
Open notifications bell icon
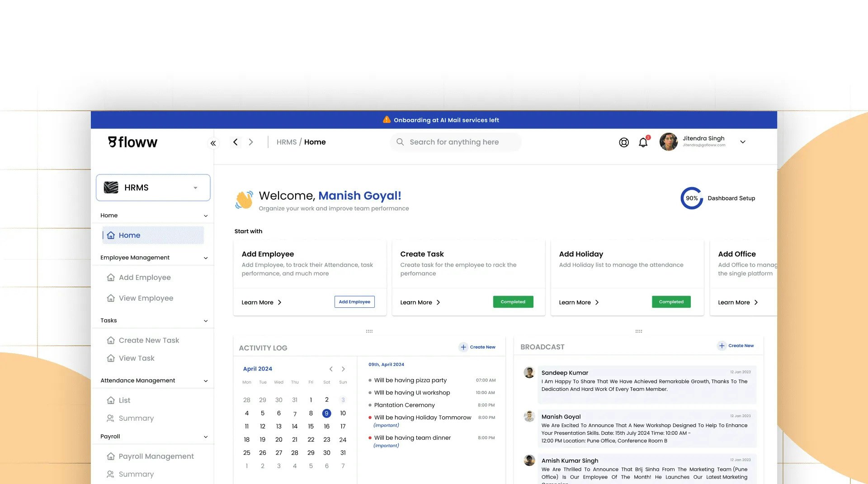(643, 142)
